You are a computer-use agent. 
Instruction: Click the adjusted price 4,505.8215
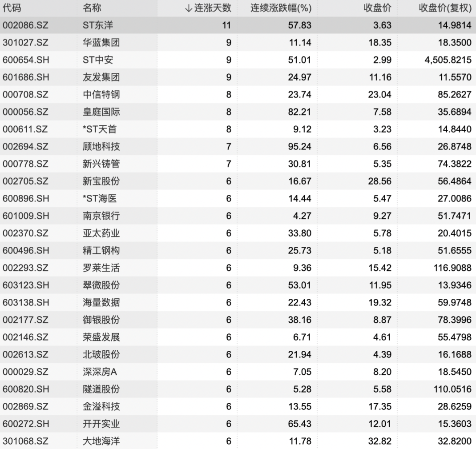(448, 60)
